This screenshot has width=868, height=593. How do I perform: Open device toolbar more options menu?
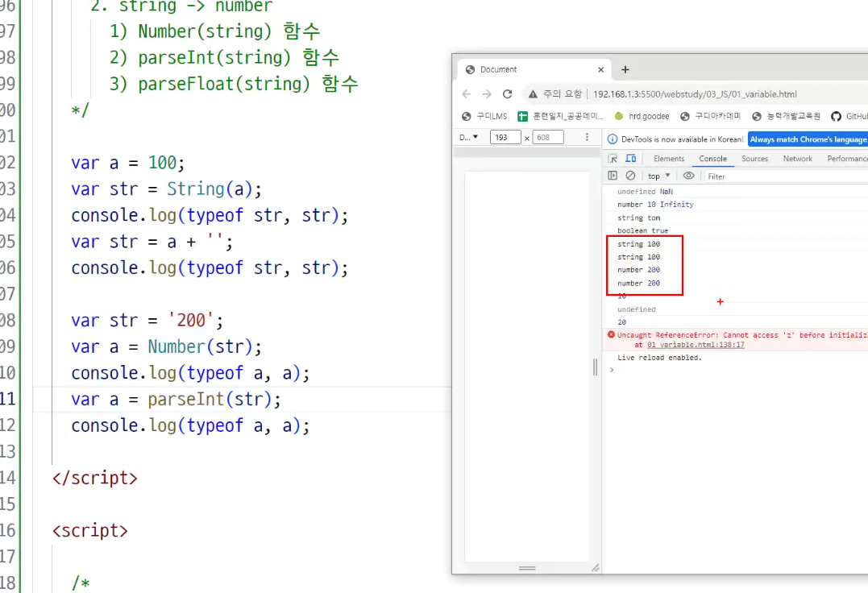(x=587, y=137)
